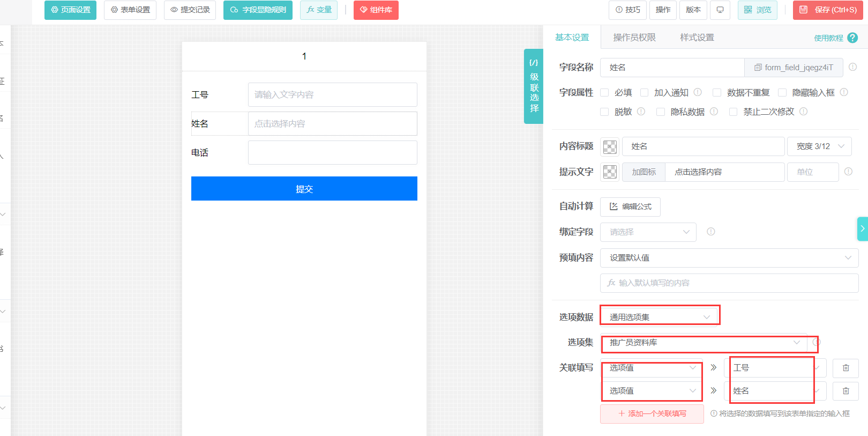This screenshot has width=868, height=436.
Task: Open the 推广员资料库 option set dropdown
Action: click(x=704, y=343)
